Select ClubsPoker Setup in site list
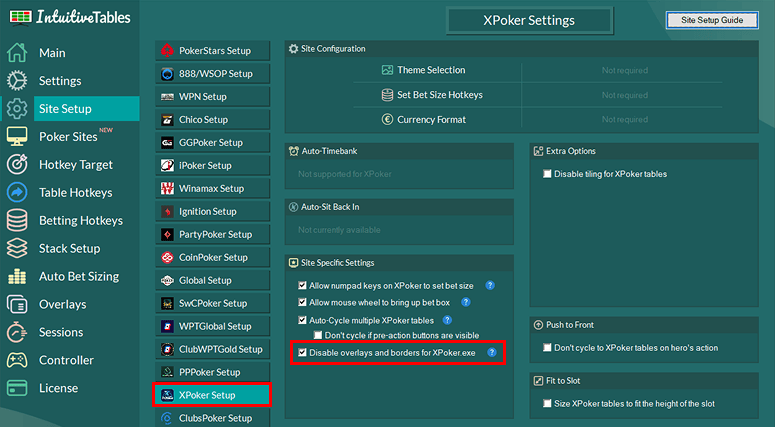 point(213,418)
